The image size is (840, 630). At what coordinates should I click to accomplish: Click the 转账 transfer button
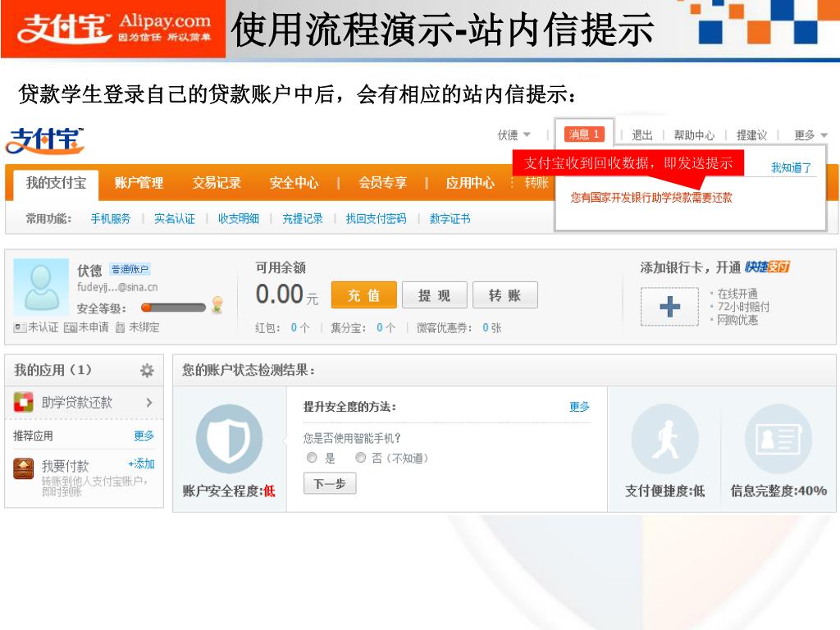pyautogui.click(x=505, y=295)
